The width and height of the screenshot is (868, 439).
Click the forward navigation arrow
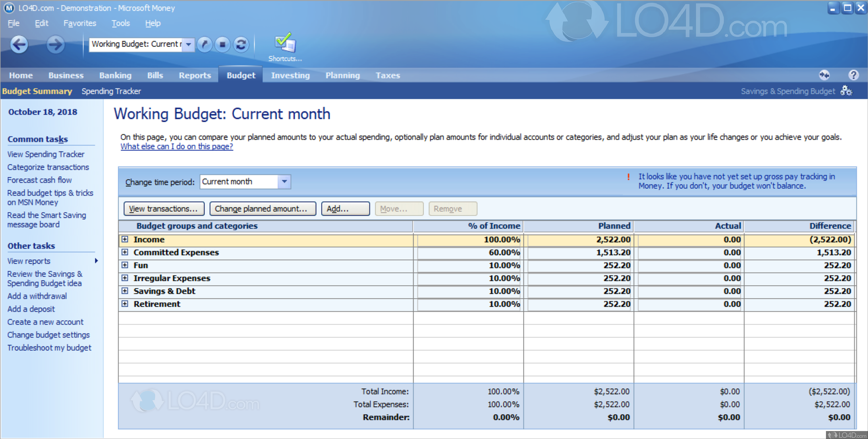point(55,44)
